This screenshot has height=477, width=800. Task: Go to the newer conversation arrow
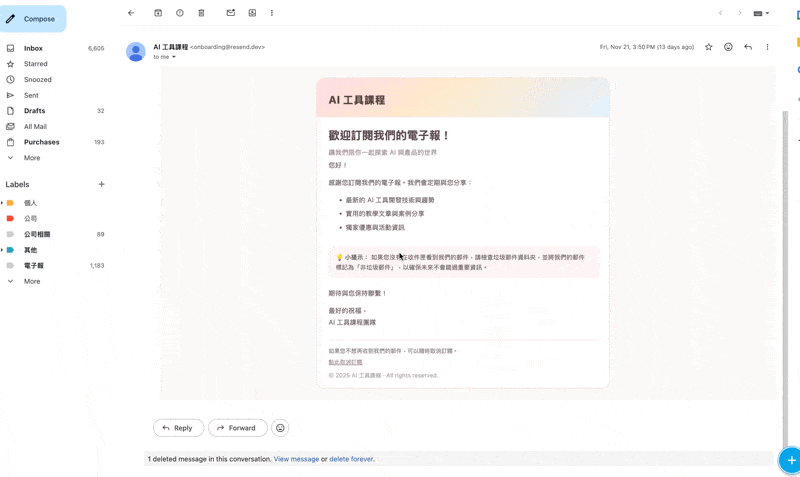pyautogui.click(x=720, y=13)
